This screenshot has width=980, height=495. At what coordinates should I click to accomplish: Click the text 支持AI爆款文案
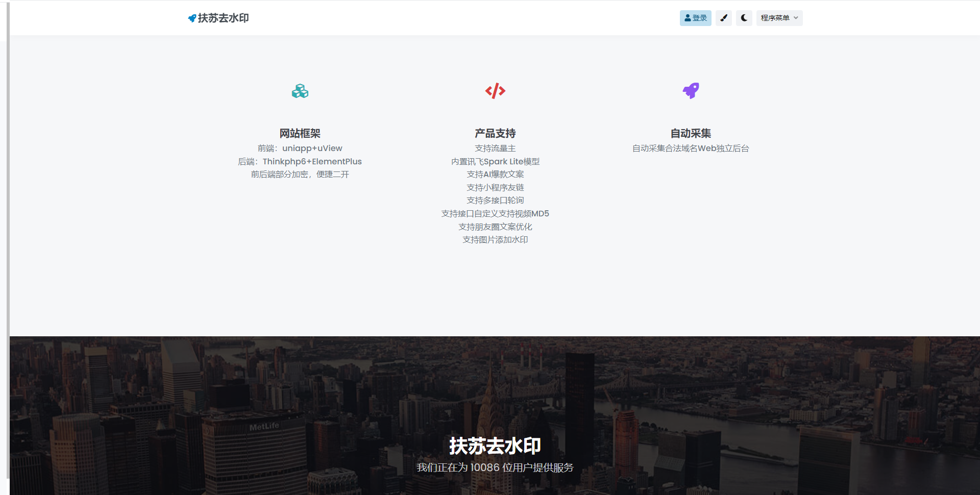tap(495, 175)
